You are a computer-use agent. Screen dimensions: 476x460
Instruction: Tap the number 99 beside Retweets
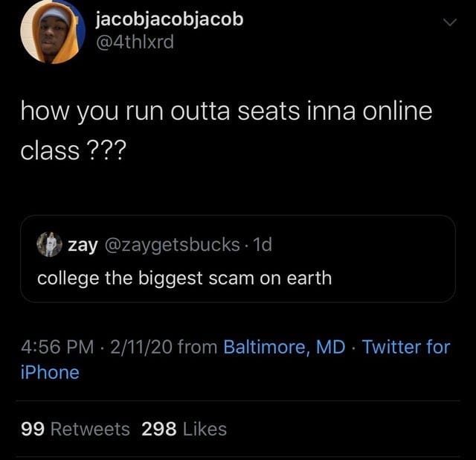click(x=33, y=429)
